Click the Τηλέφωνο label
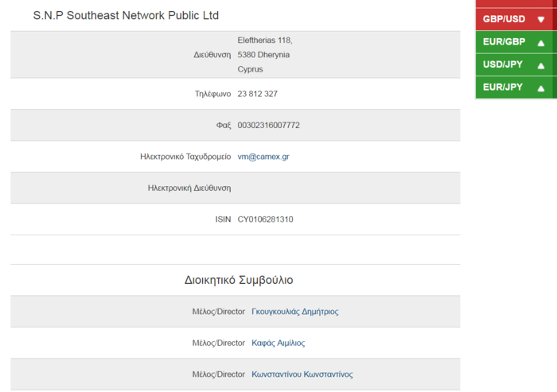 point(212,94)
